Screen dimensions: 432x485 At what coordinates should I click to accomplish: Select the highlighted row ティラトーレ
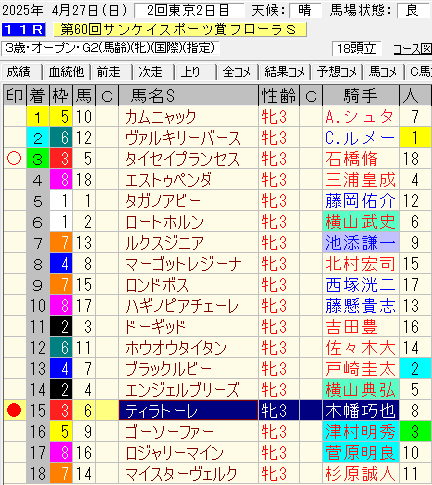tap(217, 410)
